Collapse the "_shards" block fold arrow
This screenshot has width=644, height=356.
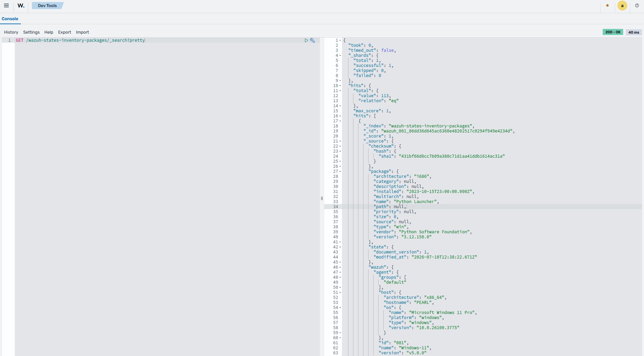coord(340,55)
